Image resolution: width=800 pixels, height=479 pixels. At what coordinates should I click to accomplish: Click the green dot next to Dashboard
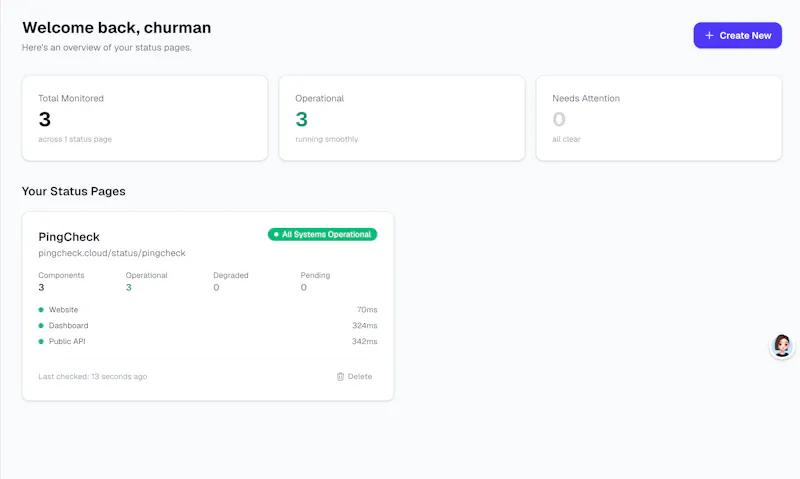click(41, 325)
